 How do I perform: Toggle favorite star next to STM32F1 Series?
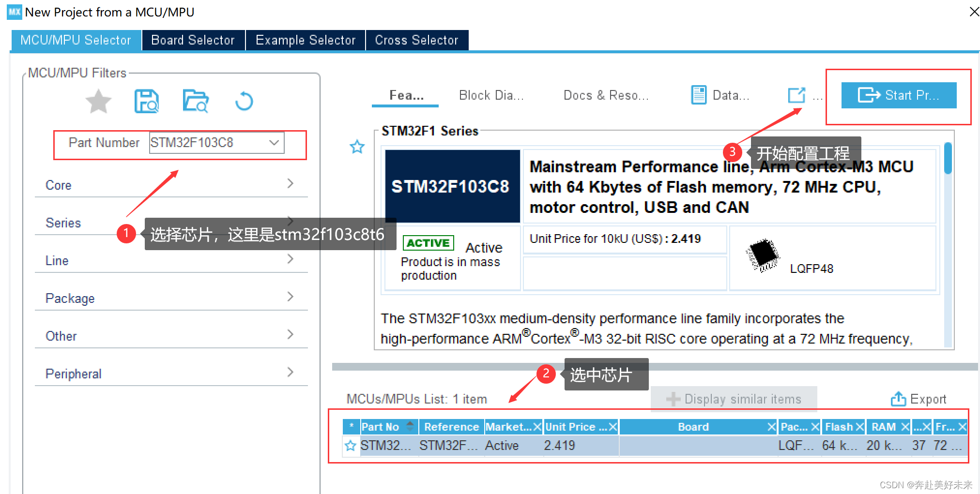point(357,147)
